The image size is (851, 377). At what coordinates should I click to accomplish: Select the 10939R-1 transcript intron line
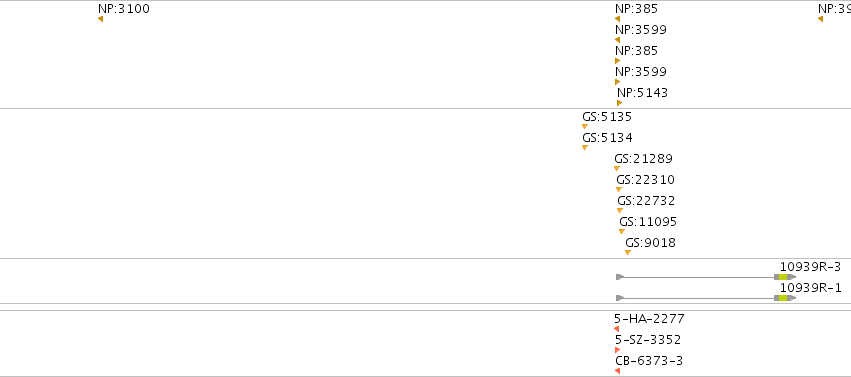pyautogui.click(x=699, y=298)
